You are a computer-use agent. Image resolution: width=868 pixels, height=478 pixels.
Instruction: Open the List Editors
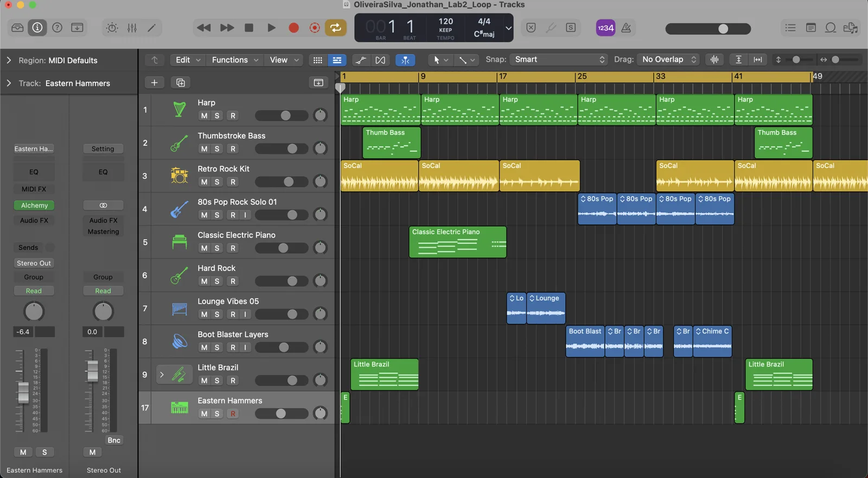(x=790, y=28)
